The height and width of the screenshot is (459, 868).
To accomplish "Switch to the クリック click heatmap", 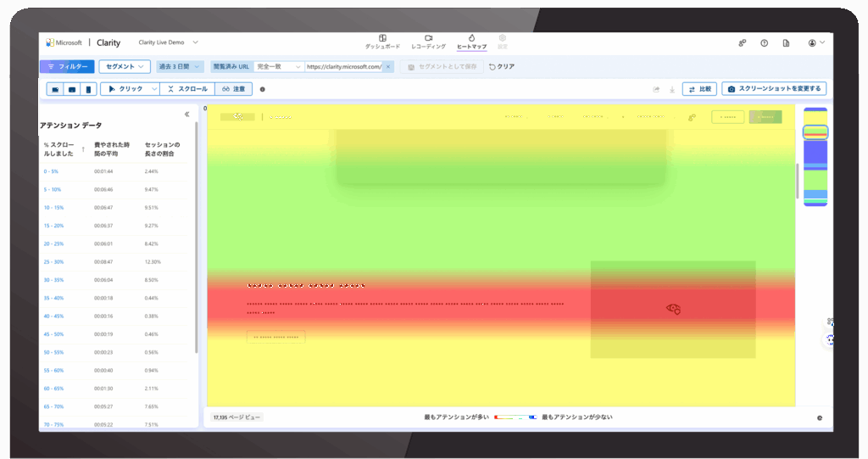I will pos(125,89).
